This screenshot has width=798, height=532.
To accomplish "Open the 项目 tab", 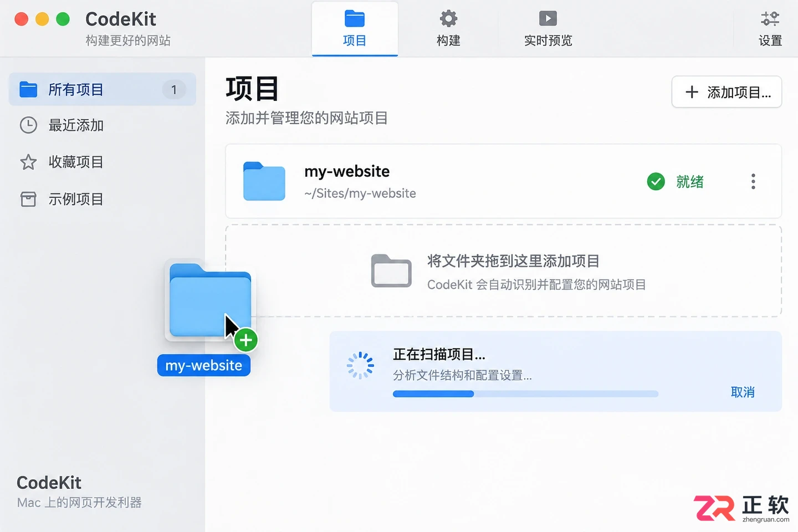I will pos(355,29).
